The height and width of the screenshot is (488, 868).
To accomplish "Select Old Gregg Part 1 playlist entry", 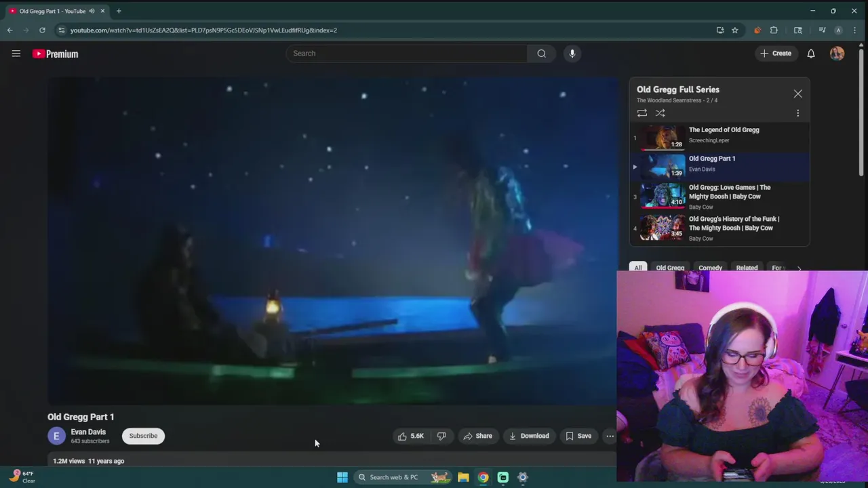I will pos(719,165).
